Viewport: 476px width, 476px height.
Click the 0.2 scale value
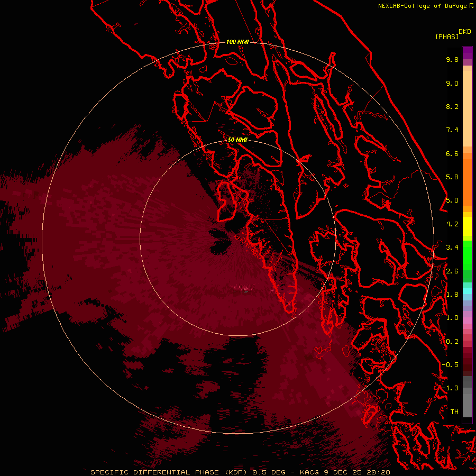click(x=452, y=342)
